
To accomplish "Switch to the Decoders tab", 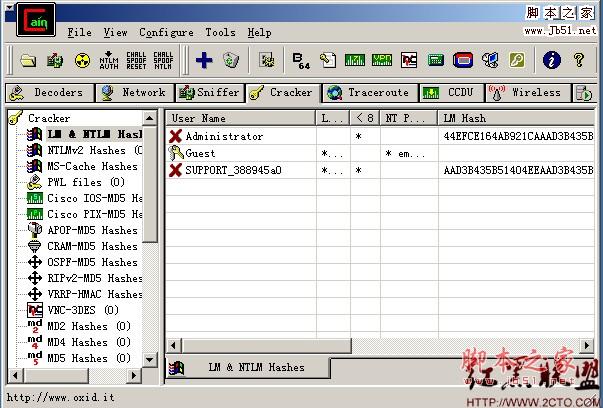I will [50, 93].
